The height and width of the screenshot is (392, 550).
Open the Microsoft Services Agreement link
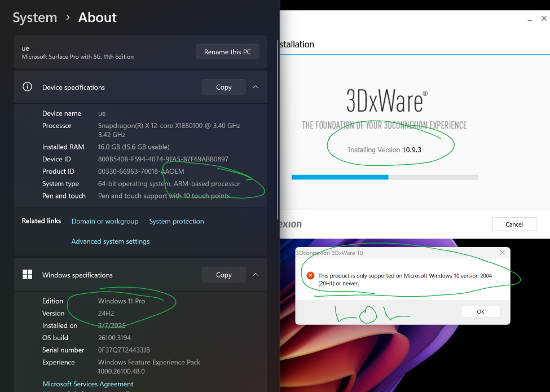click(x=88, y=384)
